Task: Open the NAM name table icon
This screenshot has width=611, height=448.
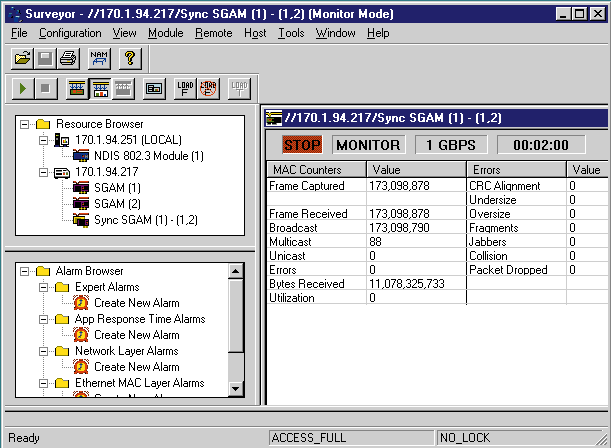Action: tap(99, 58)
